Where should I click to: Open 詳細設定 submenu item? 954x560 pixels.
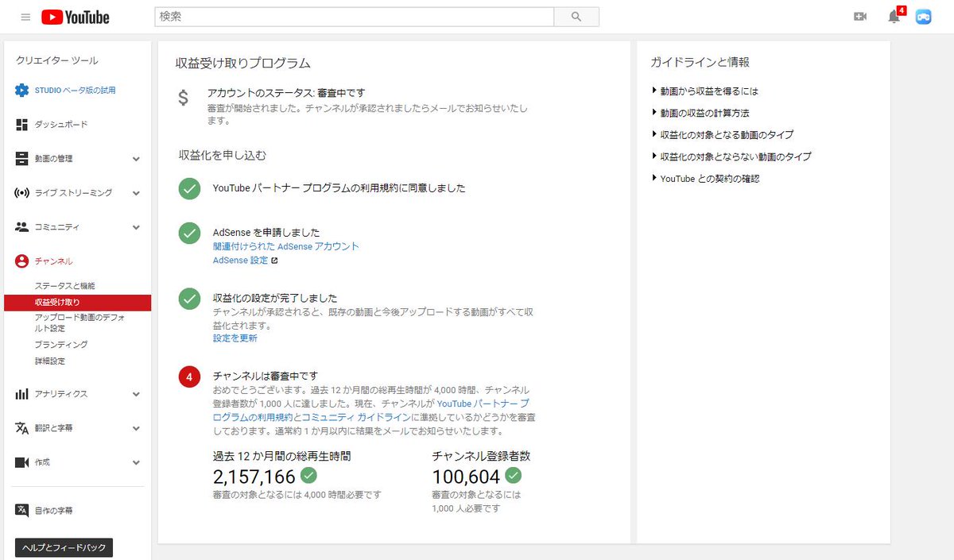click(50, 361)
